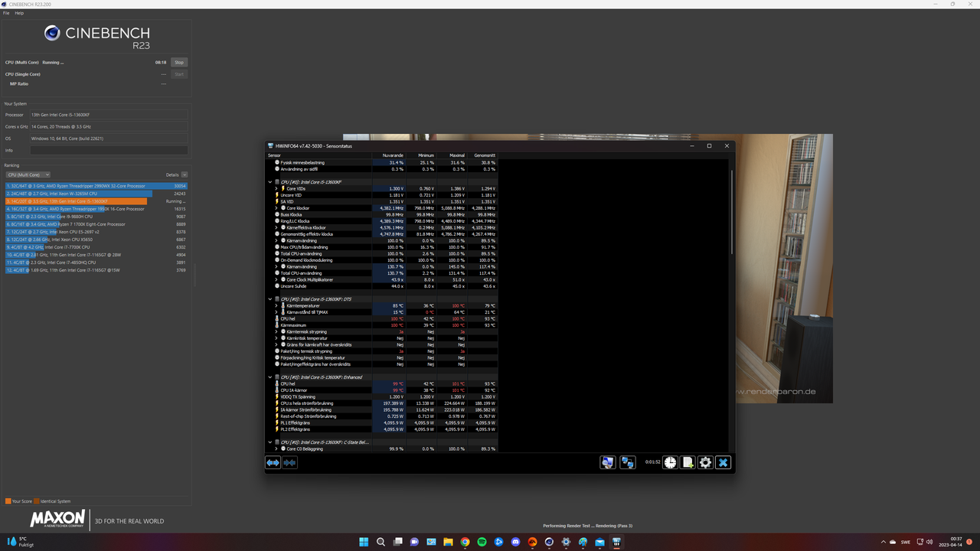Expand the Core Clock Multiplikatorer row
This screenshot has width=980, height=551.
click(x=276, y=279)
